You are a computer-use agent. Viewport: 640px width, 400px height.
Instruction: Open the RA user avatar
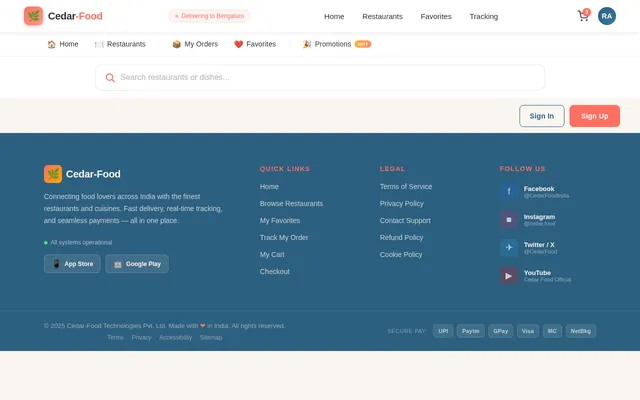click(607, 16)
